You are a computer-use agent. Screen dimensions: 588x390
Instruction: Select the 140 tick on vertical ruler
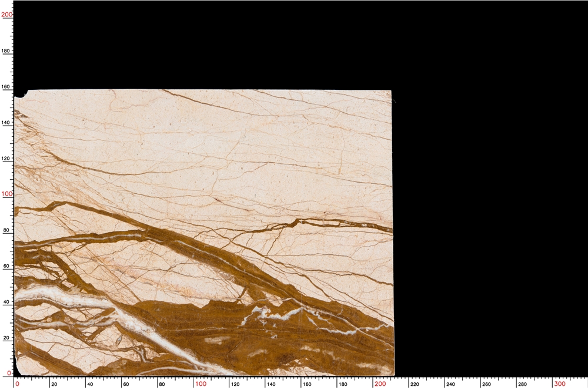(x=5, y=122)
